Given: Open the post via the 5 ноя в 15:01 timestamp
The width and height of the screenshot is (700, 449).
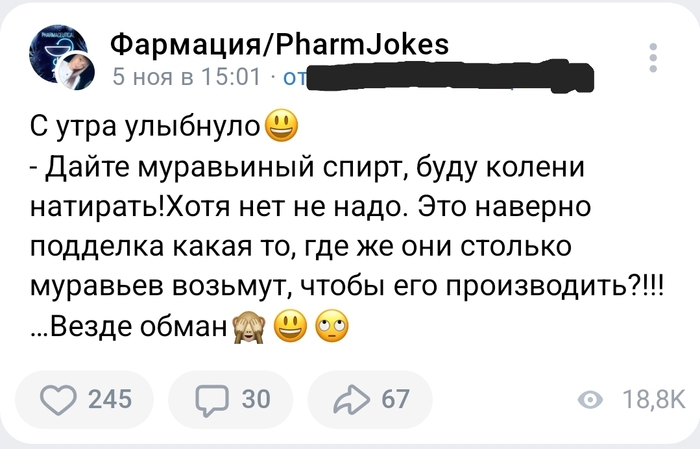Looking at the screenshot, I should click(186, 76).
